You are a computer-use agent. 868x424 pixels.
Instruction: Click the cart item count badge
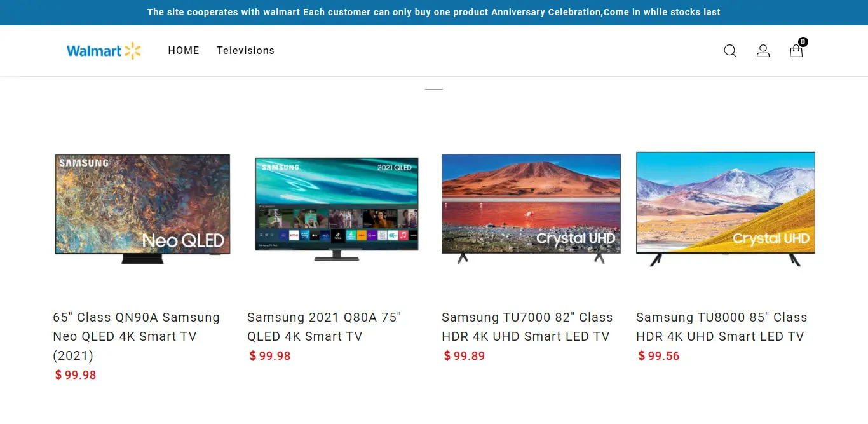[803, 42]
